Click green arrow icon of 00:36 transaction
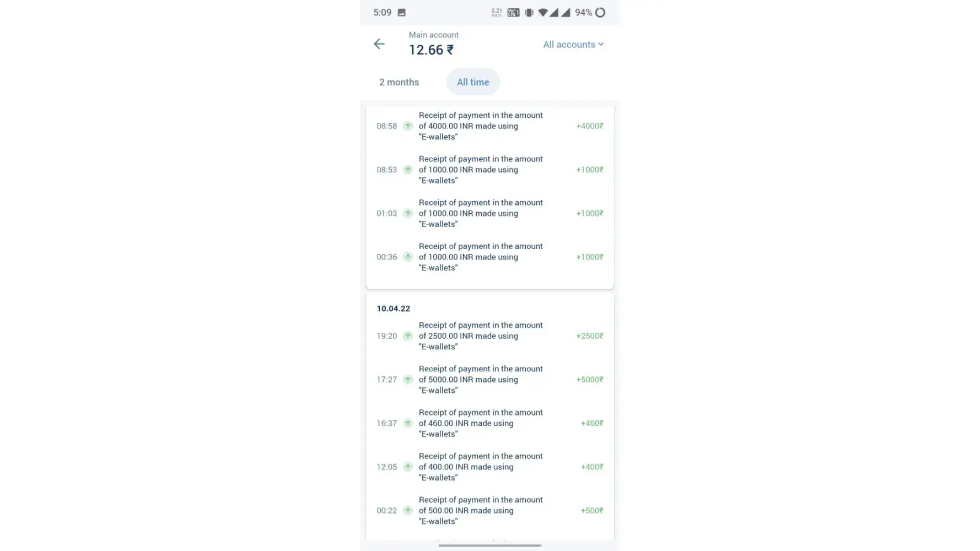The image size is (980, 551). 408,257
